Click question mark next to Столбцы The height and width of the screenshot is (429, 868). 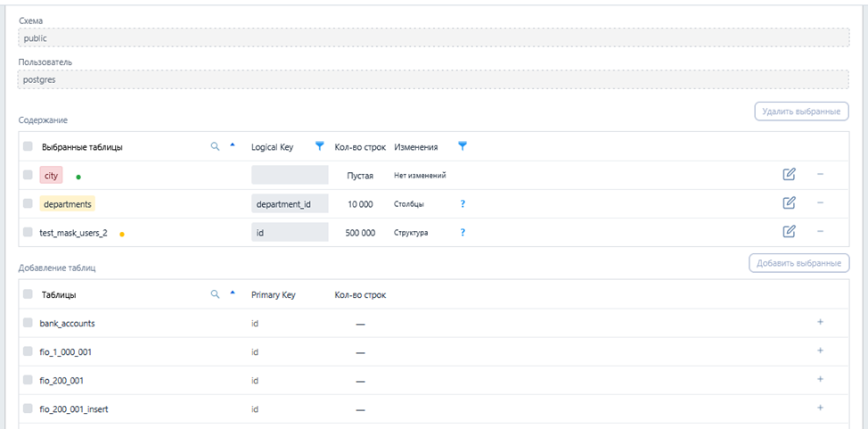click(463, 204)
